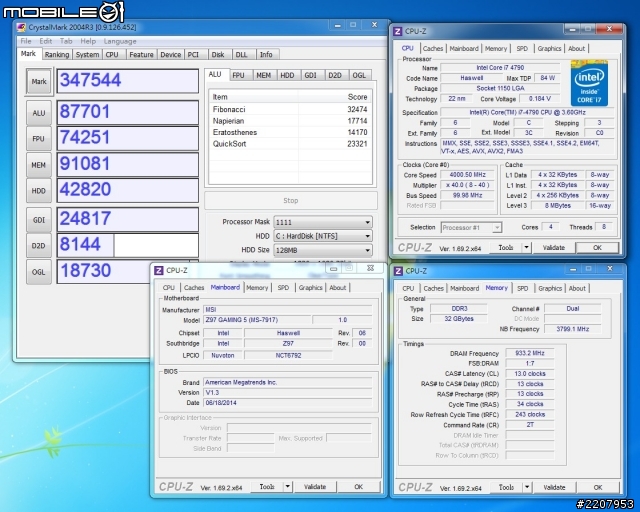This screenshot has height=512, width=640.
Task: Open Caches tab in the CPU-Z processor window
Action: [433, 48]
